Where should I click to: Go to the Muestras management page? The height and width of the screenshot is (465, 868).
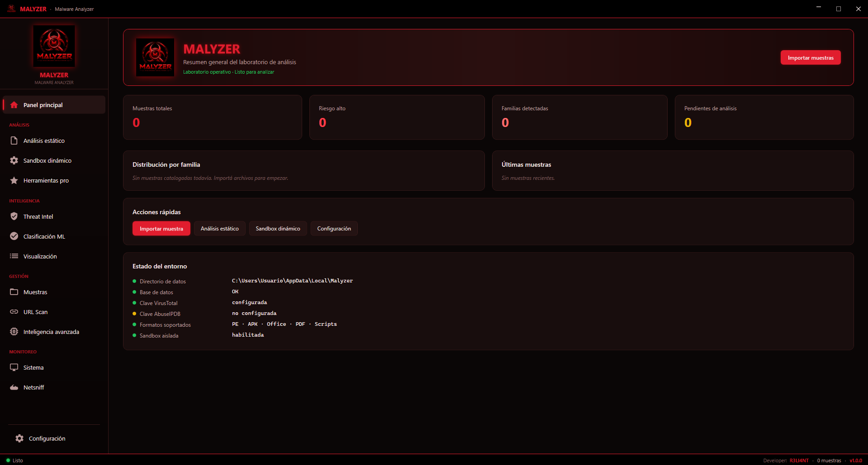click(x=54, y=292)
